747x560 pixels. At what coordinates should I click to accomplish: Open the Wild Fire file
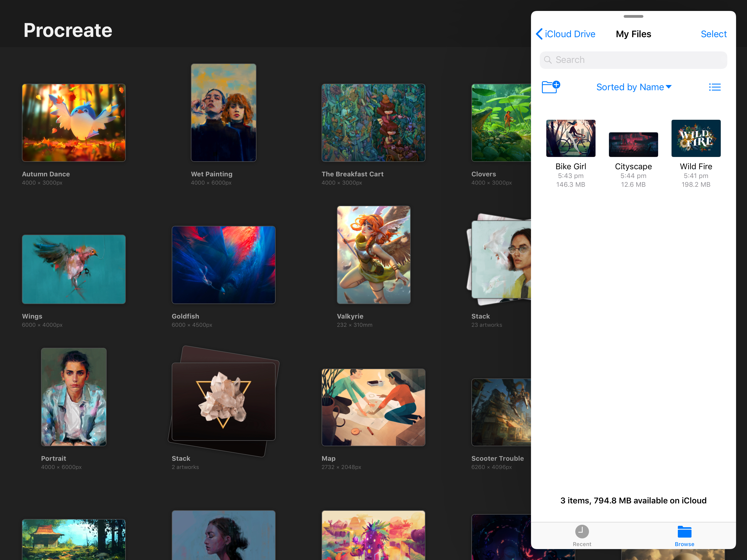pyautogui.click(x=696, y=138)
